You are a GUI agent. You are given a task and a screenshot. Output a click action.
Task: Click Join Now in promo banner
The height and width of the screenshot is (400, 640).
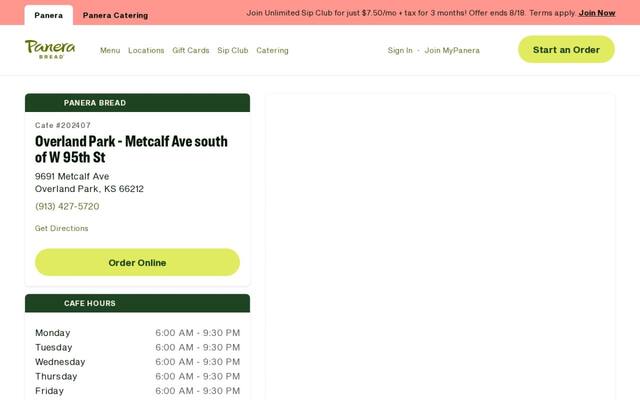coord(597,13)
